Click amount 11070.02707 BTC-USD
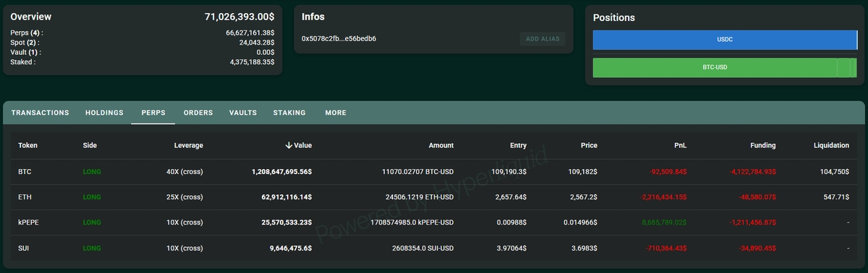Image resolution: width=868 pixels, height=273 pixels. pos(417,172)
